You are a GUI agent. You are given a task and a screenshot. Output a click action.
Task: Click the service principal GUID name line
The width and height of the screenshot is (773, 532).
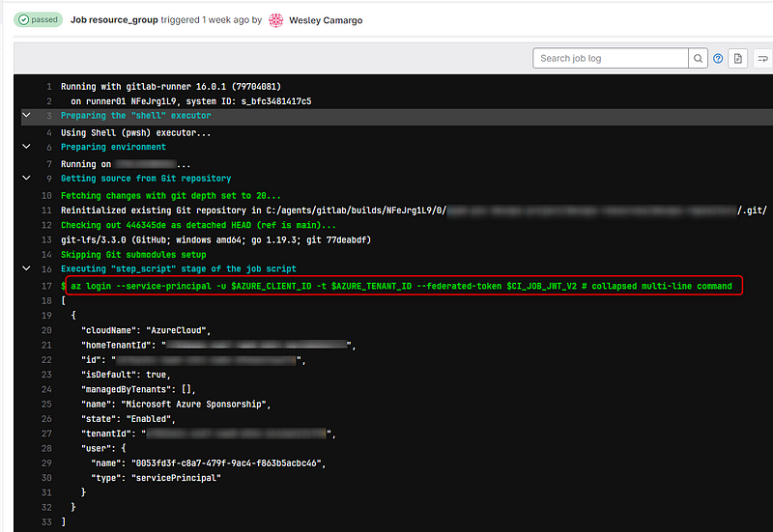click(209, 463)
